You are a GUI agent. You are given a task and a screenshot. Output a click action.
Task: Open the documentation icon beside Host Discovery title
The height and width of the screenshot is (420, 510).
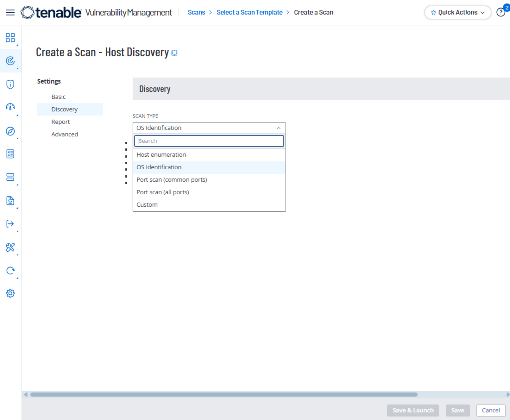175,53
